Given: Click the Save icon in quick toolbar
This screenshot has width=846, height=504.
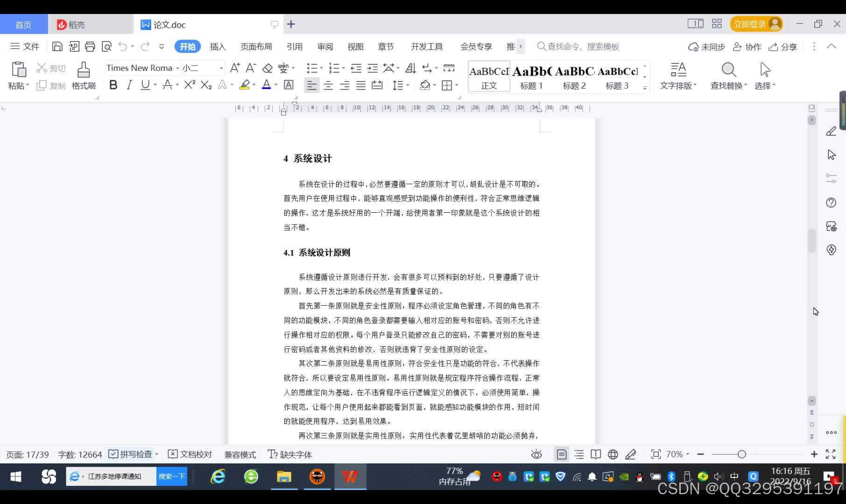Looking at the screenshot, I should 57,46.
